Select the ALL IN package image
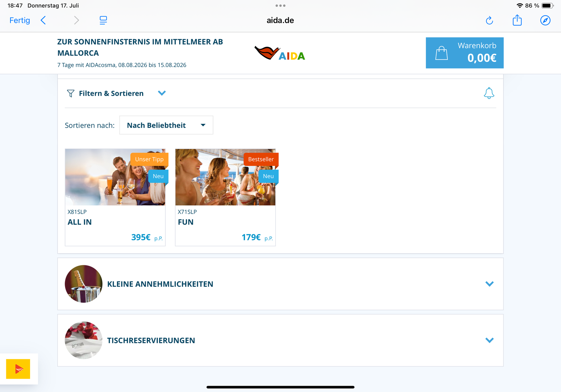The height and width of the screenshot is (392, 561). point(115,177)
